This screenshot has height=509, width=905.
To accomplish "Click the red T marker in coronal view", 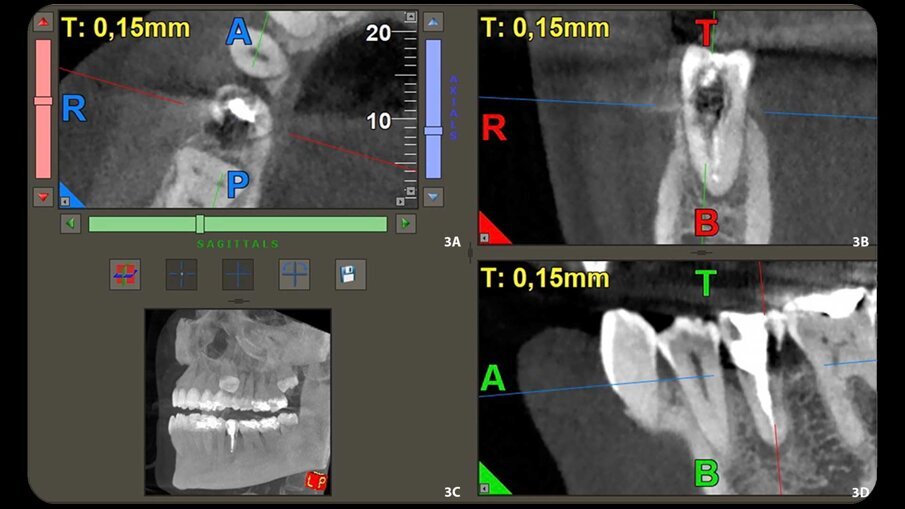I will pyautogui.click(x=706, y=33).
